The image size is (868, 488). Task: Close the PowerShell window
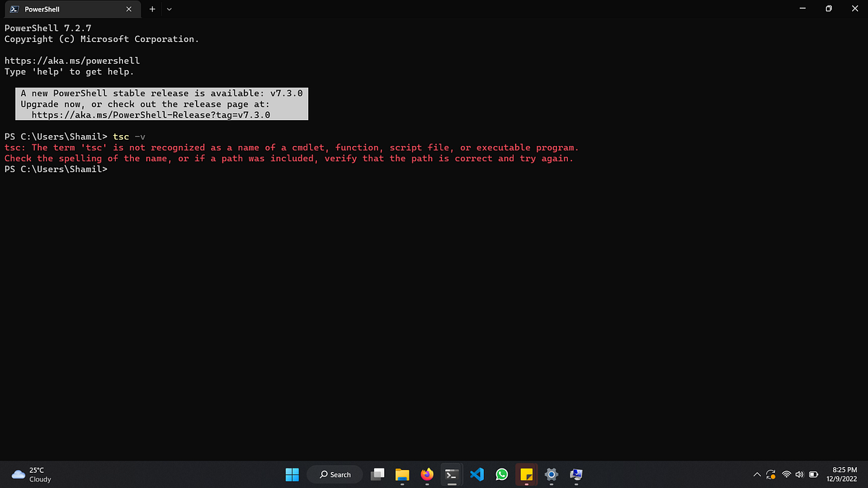click(855, 9)
